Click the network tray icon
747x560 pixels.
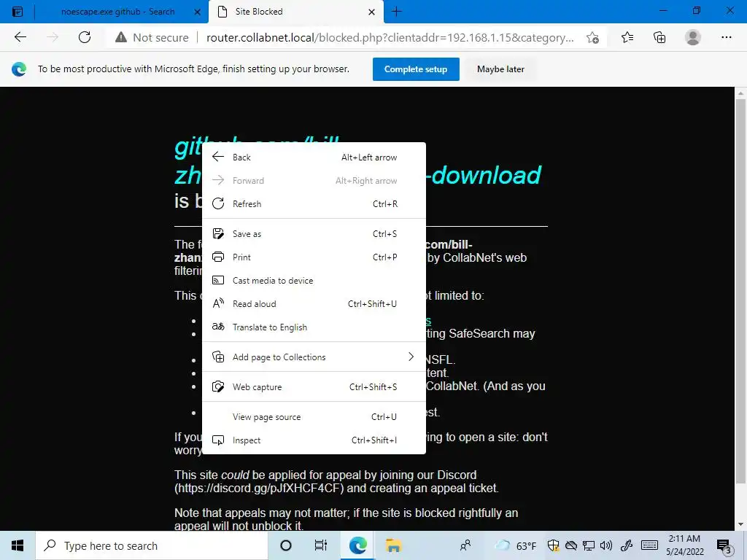pos(589,545)
